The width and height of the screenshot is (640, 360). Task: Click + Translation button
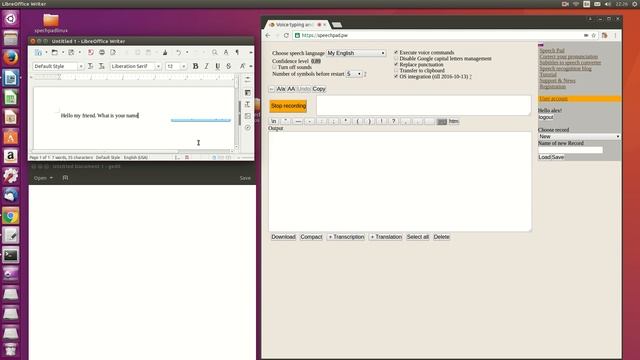(386, 237)
